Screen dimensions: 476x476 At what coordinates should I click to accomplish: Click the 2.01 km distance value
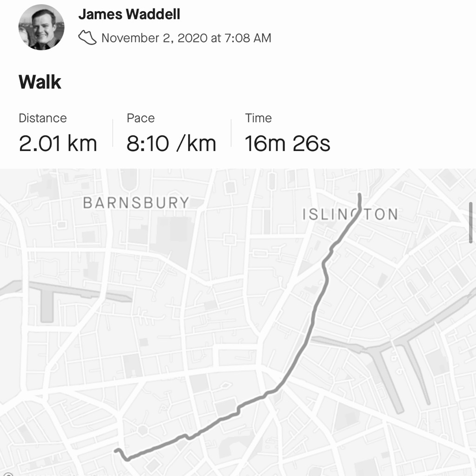coord(58,143)
